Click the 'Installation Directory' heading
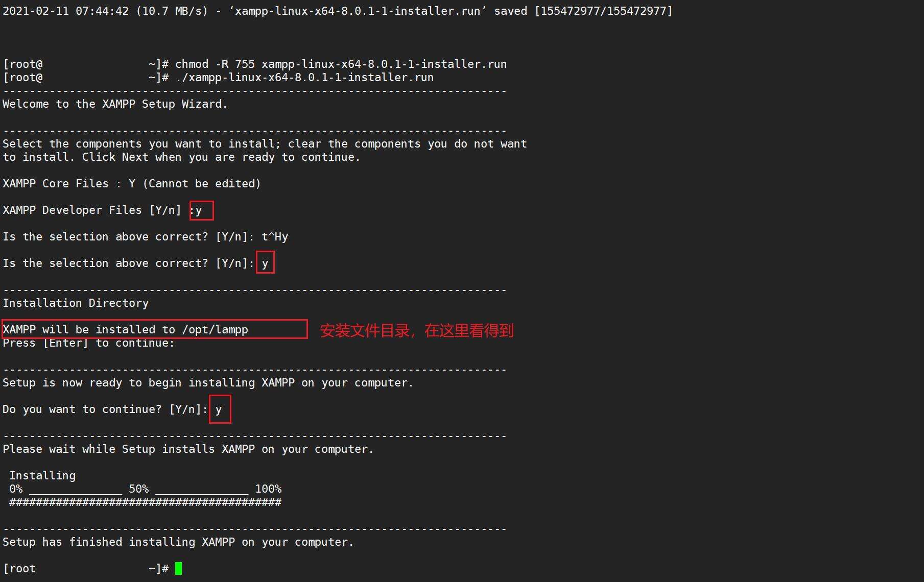The width and height of the screenshot is (924, 582). point(76,303)
